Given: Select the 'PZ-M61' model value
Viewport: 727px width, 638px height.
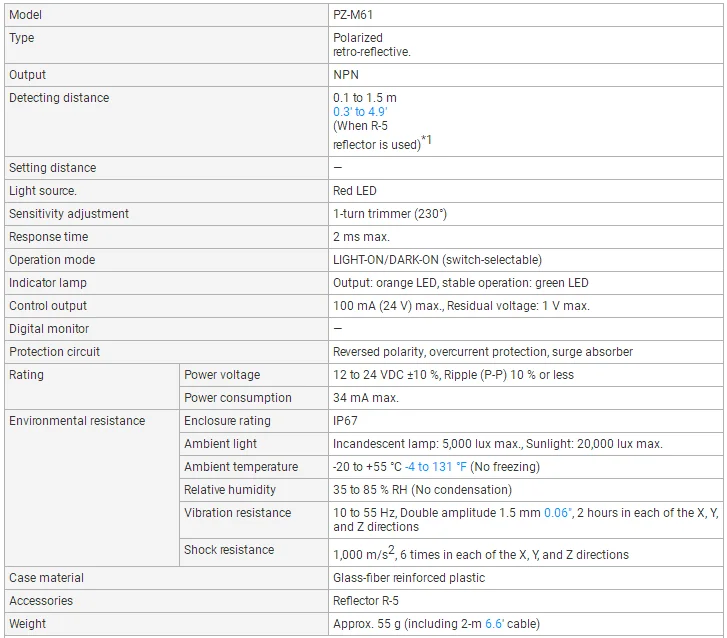Looking at the screenshot, I should (x=353, y=15).
